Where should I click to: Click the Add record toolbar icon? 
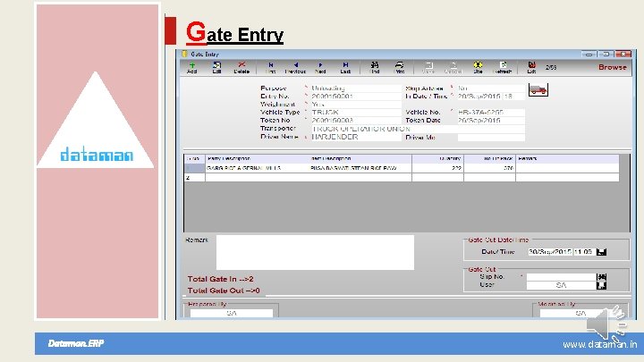click(x=191, y=67)
